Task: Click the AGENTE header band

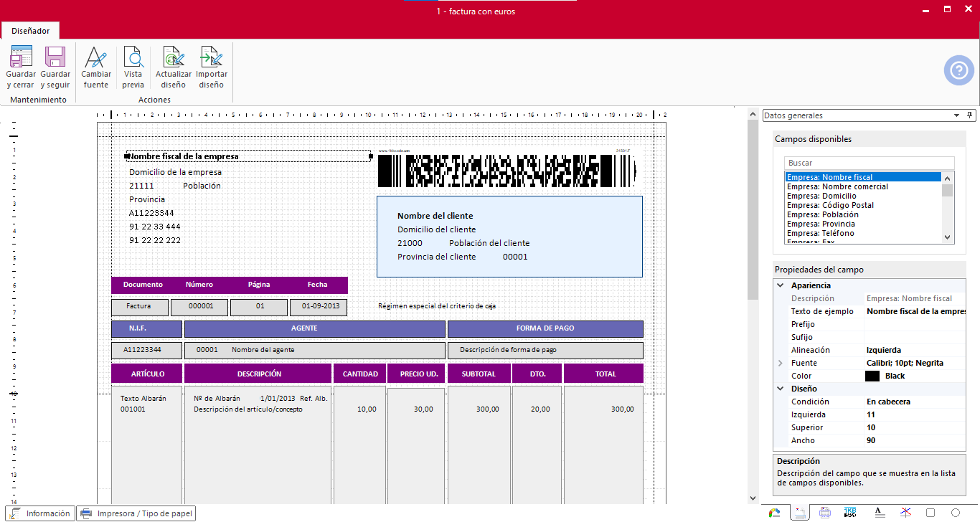Action: 315,328
